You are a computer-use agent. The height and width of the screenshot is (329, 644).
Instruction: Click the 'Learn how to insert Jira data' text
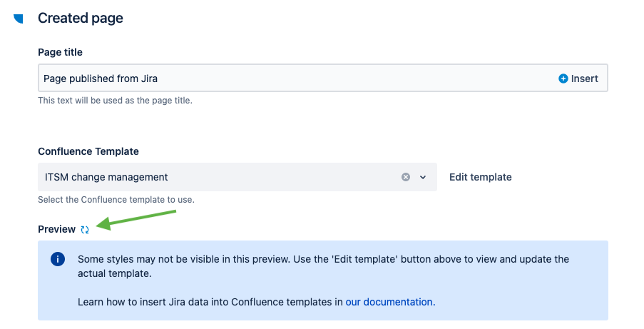[210, 302]
